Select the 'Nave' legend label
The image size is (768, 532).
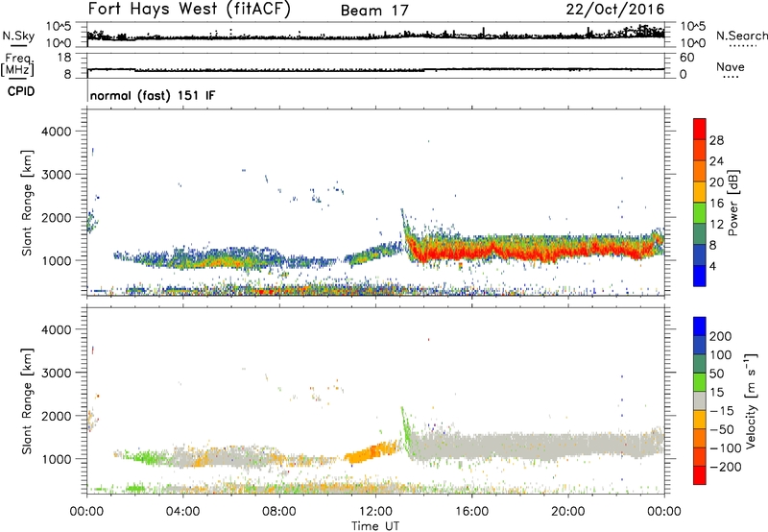coord(731,66)
